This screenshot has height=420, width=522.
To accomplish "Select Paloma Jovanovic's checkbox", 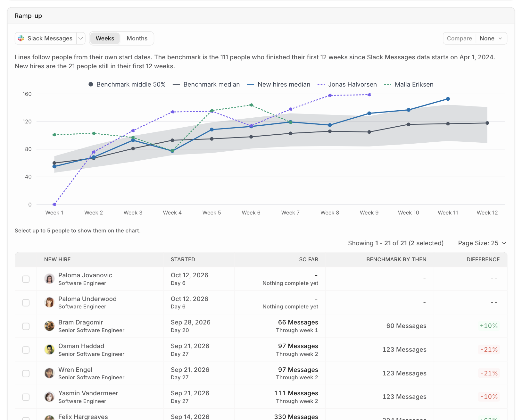I will pos(26,279).
